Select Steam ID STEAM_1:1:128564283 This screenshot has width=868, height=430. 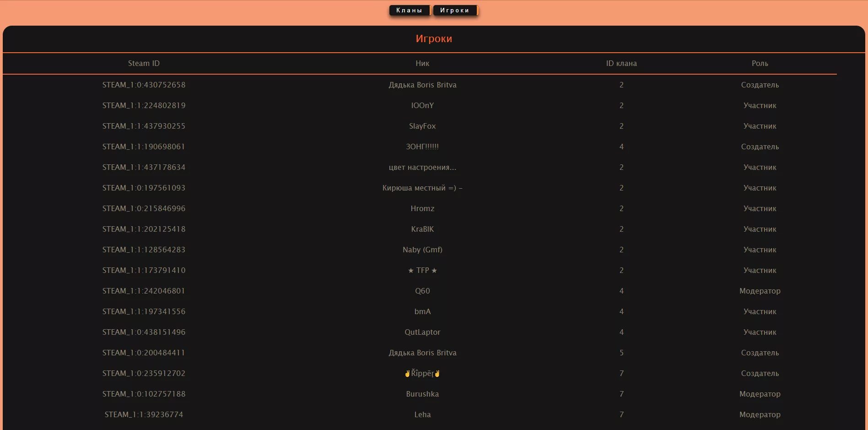coord(144,250)
